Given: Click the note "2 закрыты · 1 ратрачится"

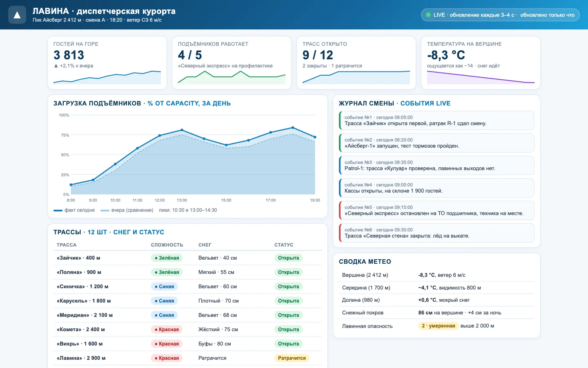Looking at the screenshot, I should click(x=332, y=66).
